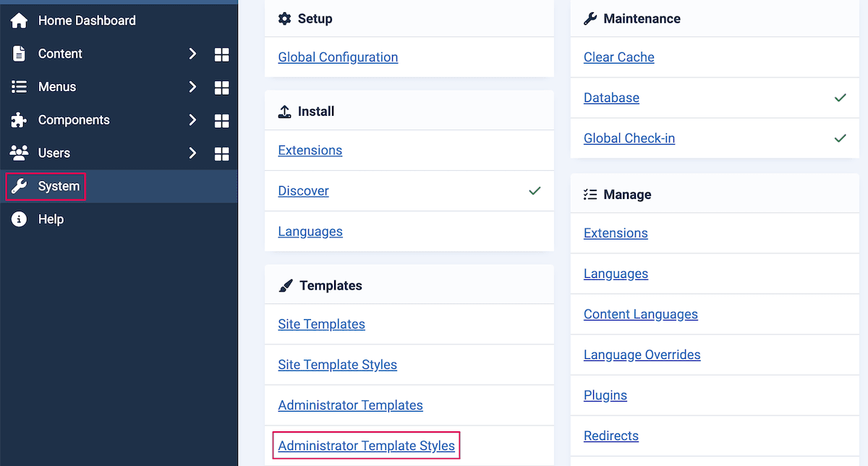This screenshot has width=868, height=466.
Task: Expand the Content submenu chevron
Action: click(x=193, y=54)
